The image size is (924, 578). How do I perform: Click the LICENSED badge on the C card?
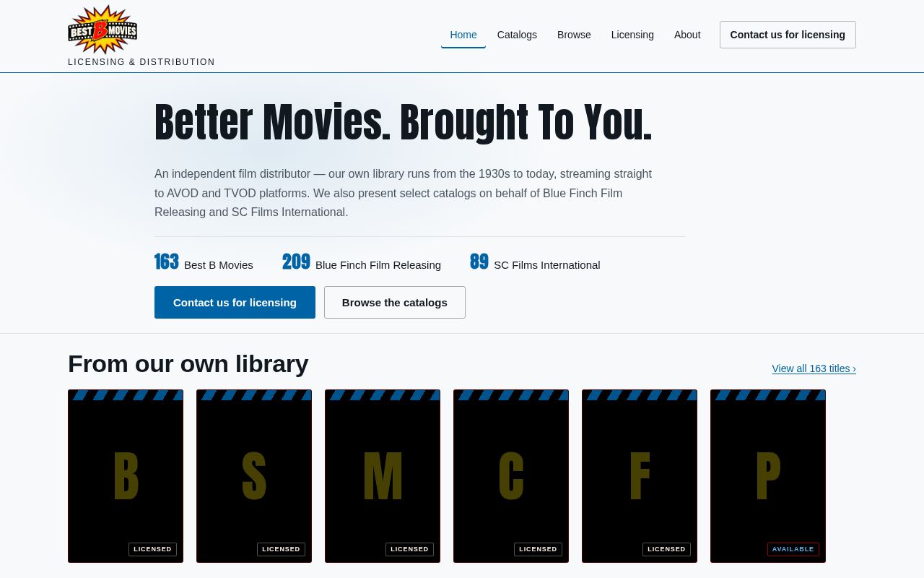click(538, 549)
